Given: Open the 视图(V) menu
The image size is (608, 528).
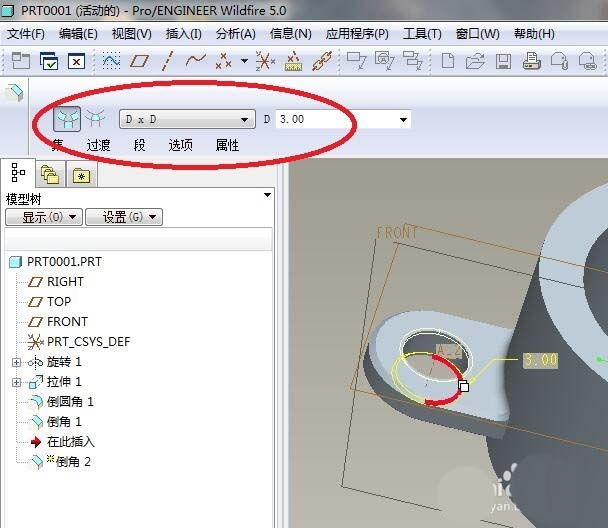Looking at the screenshot, I should coord(131,34).
